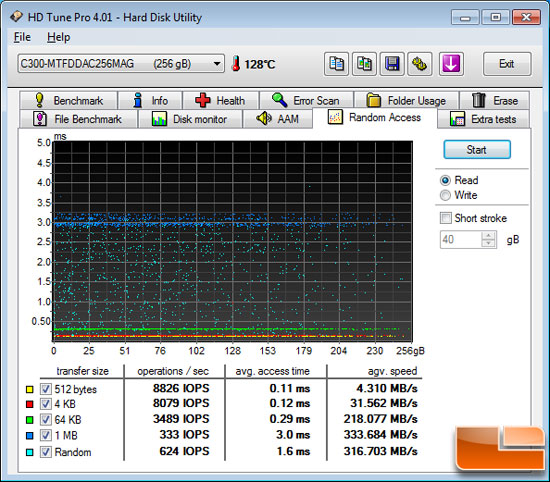Click the 8079 IOPS value
The height and width of the screenshot is (482, 550).
pos(181,403)
